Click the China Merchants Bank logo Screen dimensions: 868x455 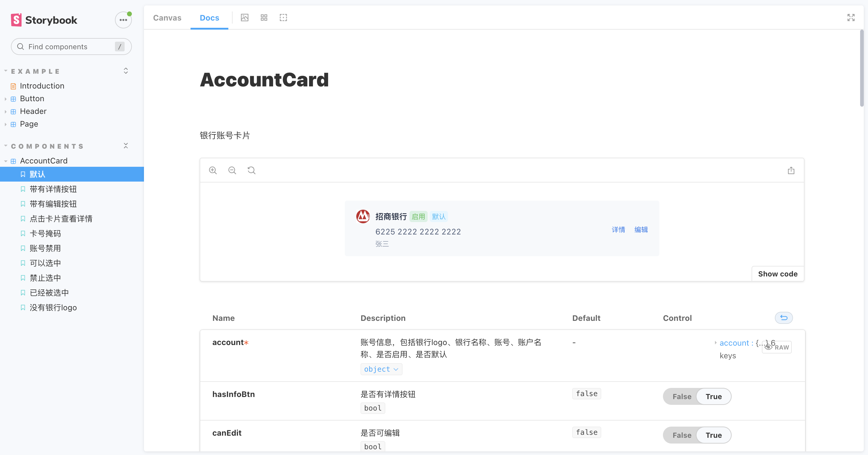[363, 216]
